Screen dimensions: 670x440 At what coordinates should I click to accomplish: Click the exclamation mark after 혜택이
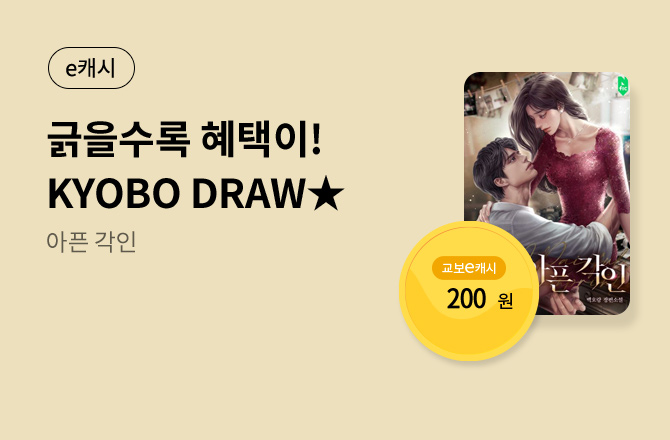316,139
